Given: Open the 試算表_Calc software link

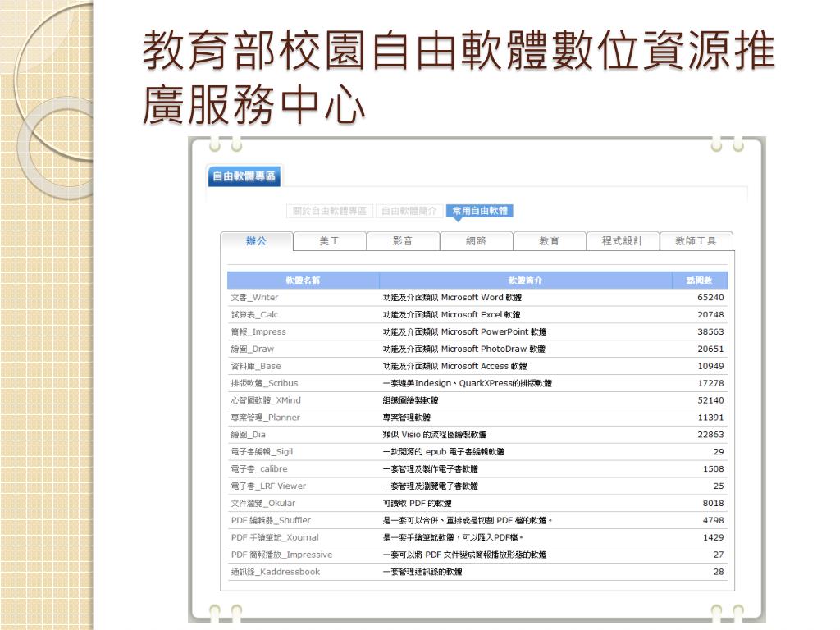Looking at the screenshot, I should coord(254,314).
